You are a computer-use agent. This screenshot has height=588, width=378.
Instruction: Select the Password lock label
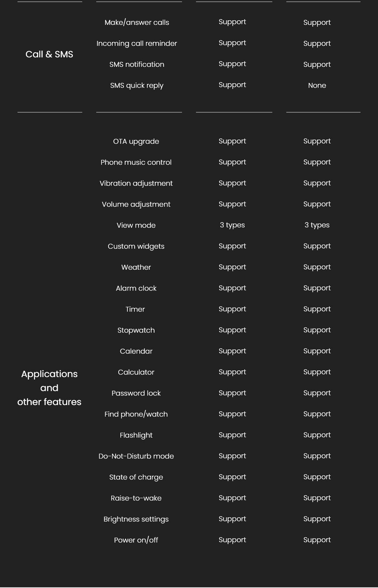pyautogui.click(x=136, y=393)
